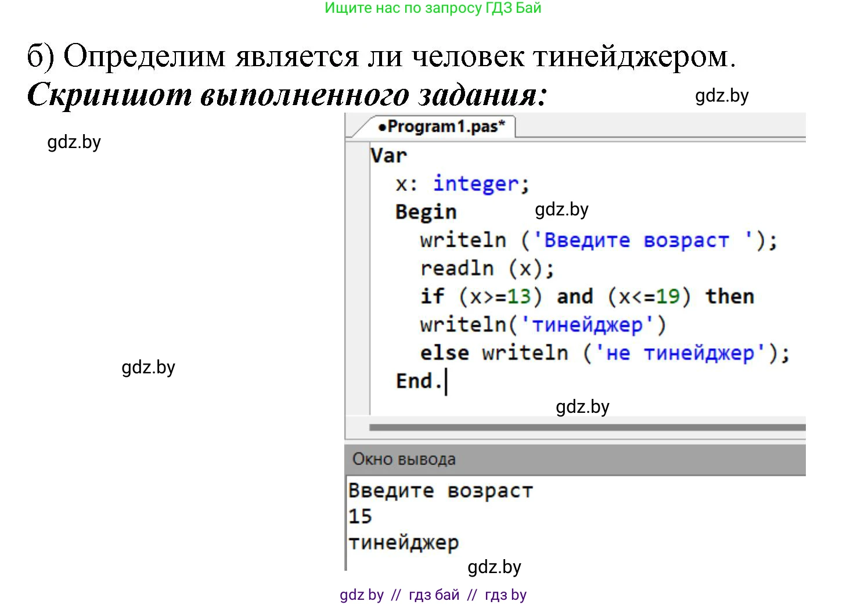Screen dimensions: 868x605
Task: Click the then keyword in the if statement
Action: click(729, 297)
